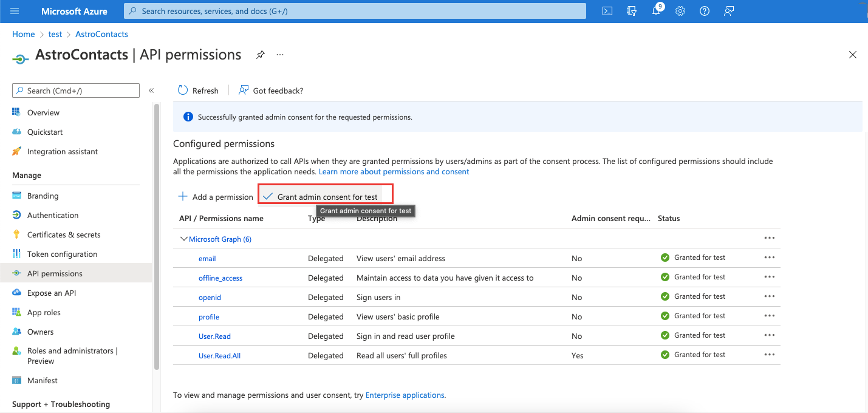This screenshot has width=868, height=413.
Task: Click Refresh button
Action: [x=198, y=90]
